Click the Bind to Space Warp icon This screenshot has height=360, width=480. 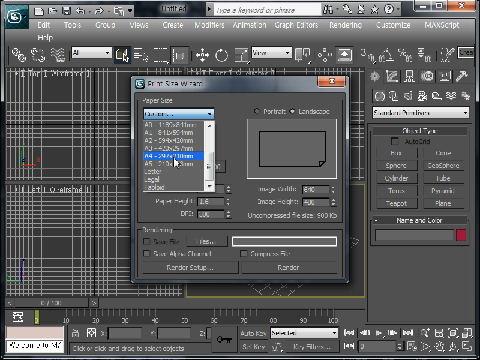58,55
